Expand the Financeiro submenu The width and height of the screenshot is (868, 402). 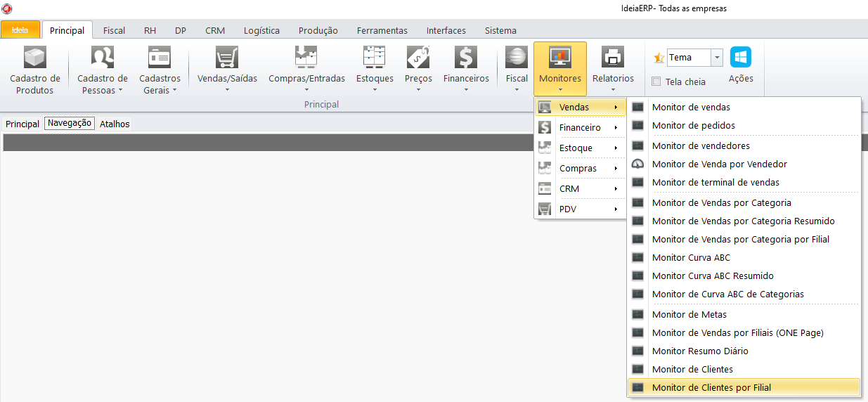click(x=580, y=128)
